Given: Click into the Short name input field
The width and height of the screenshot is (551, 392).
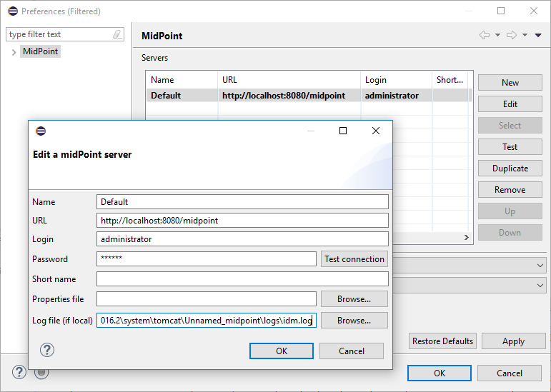Looking at the screenshot, I should pyautogui.click(x=242, y=279).
